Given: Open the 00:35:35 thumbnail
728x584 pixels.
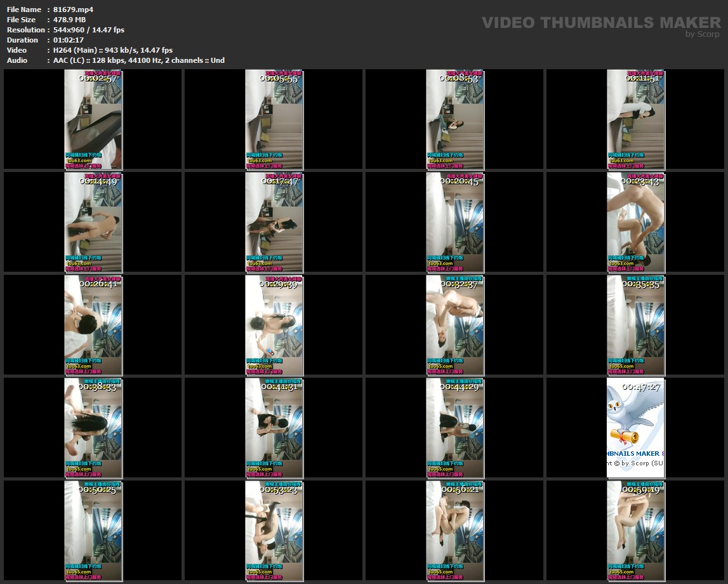Looking at the screenshot, I should 635,325.
